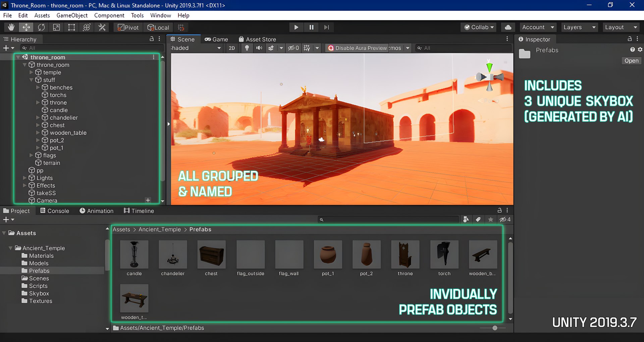
Task: Switch to the Game tab
Action: pyautogui.click(x=216, y=39)
